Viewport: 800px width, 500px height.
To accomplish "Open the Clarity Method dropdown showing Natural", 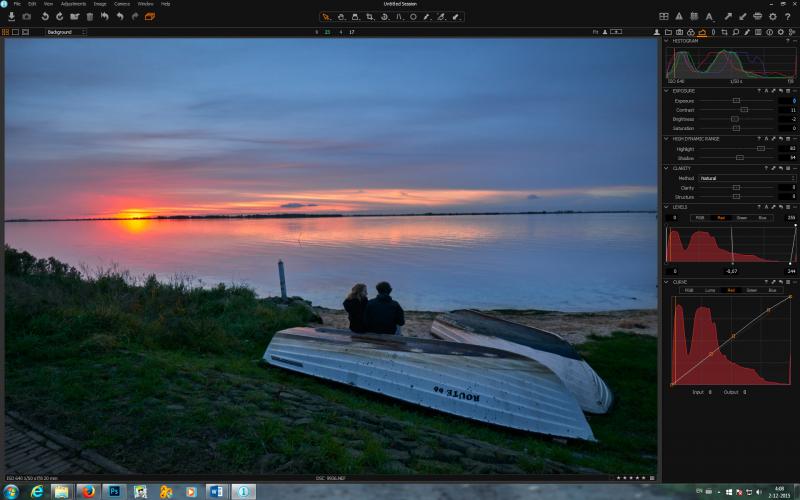I will [747, 178].
